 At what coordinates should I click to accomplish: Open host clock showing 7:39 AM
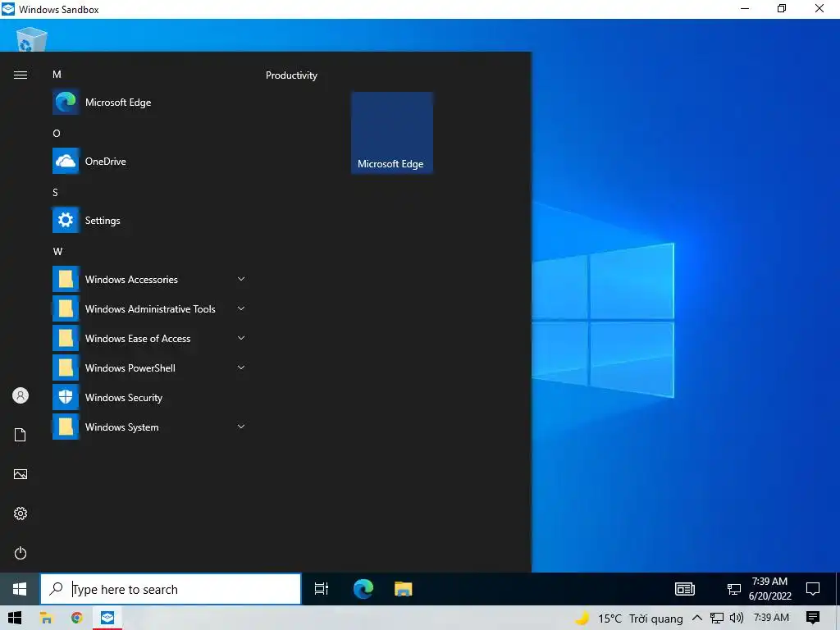coord(771,618)
